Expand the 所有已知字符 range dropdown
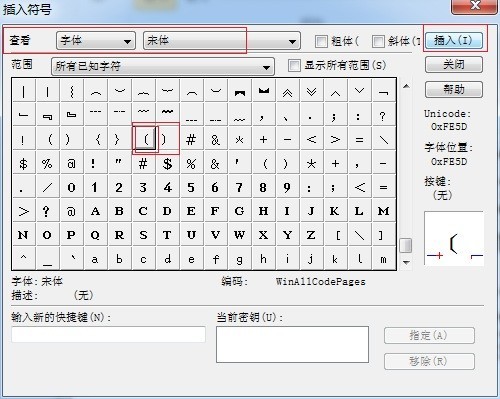The height and width of the screenshot is (399, 500). pos(163,66)
